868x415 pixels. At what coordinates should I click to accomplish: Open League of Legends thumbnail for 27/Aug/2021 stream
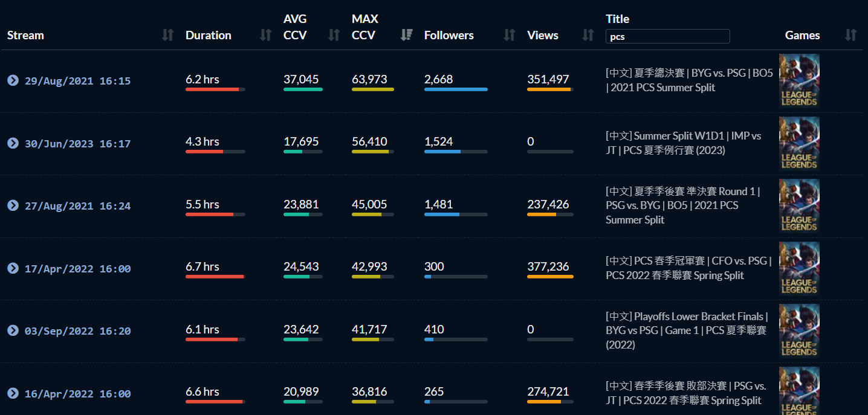point(799,205)
